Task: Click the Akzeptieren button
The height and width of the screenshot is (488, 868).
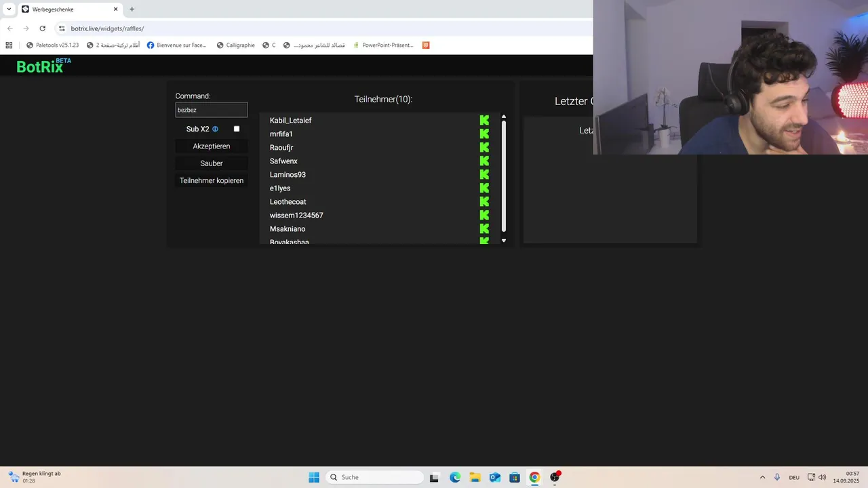Action: click(212, 146)
